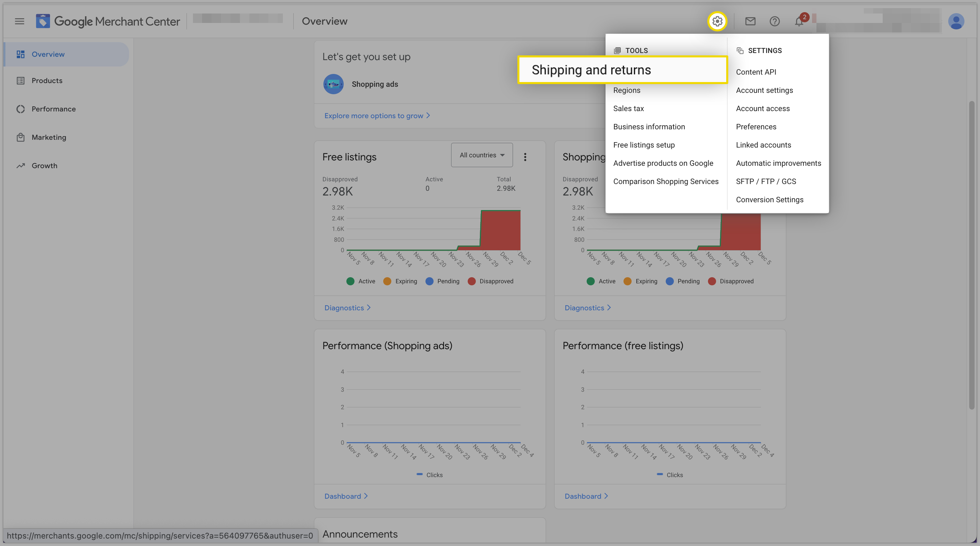Toggle Disapproved legend dot in Shopping ads chart

pyautogui.click(x=712, y=281)
